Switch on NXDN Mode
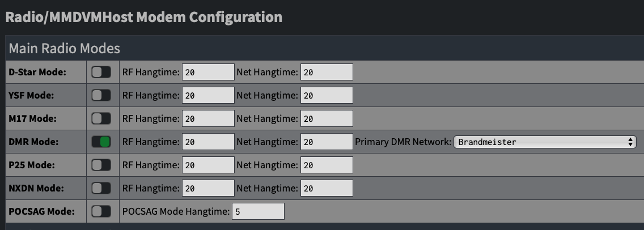This screenshot has height=230, width=644. pos(101,188)
